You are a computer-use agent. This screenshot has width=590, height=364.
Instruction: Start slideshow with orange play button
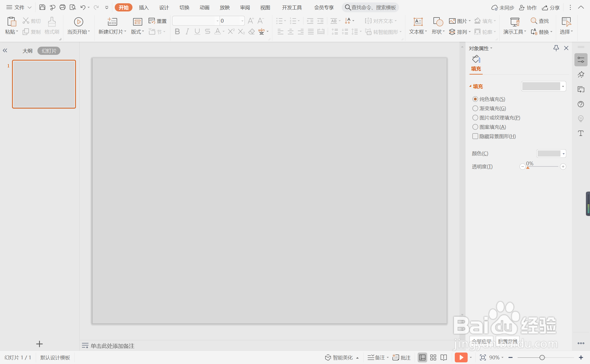coord(461,357)
